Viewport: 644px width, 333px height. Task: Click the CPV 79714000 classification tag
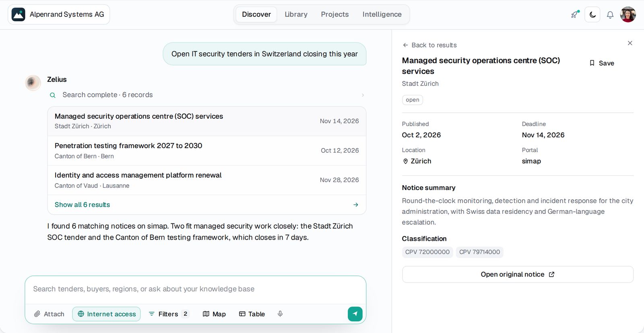tap(479, 252)
